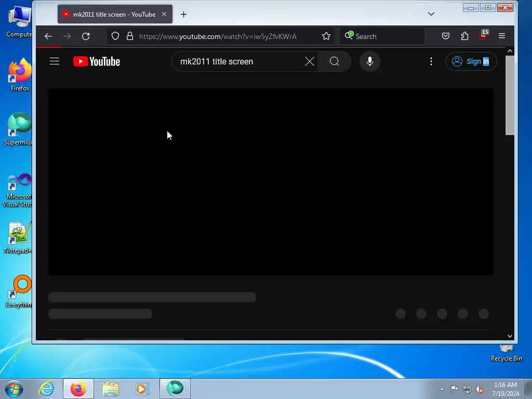532x399 pixels.
Task: Click the muted volume tray icon
Action: point(480,389)
